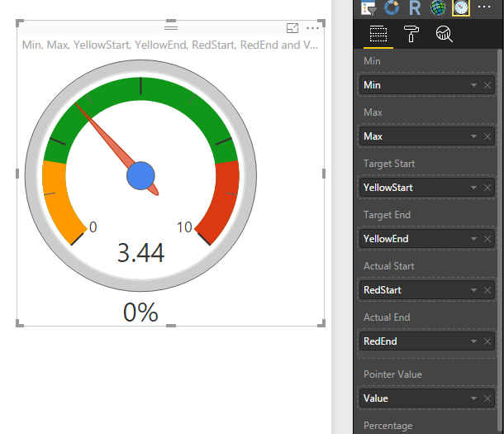This screenshot has width=504, height=434.
Task: Open dropdown for the YellowEnd field
Action: pyautogui.click(x=473, y=239)
